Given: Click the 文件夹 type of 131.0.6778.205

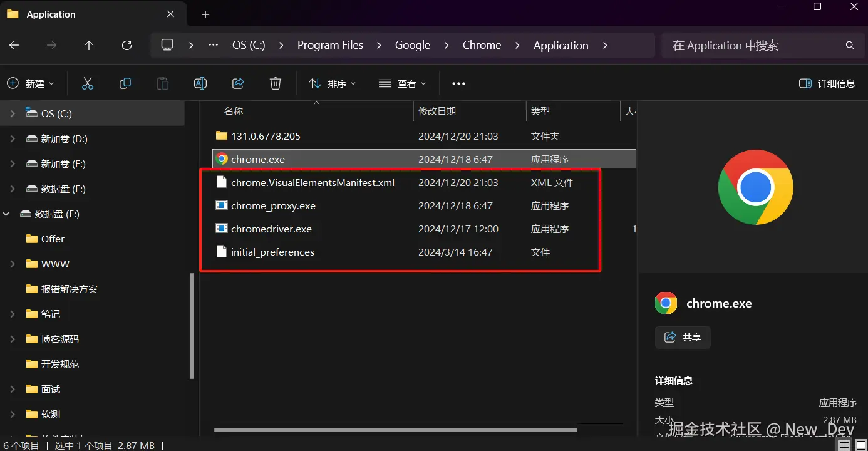Looking at the screenshot, I should [545, 136].
